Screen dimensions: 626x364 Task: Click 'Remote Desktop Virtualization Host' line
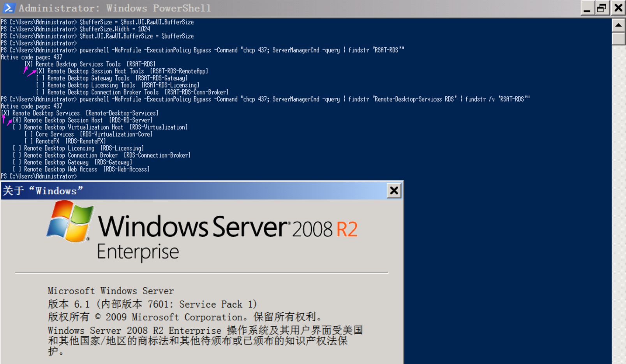[100, 127]
